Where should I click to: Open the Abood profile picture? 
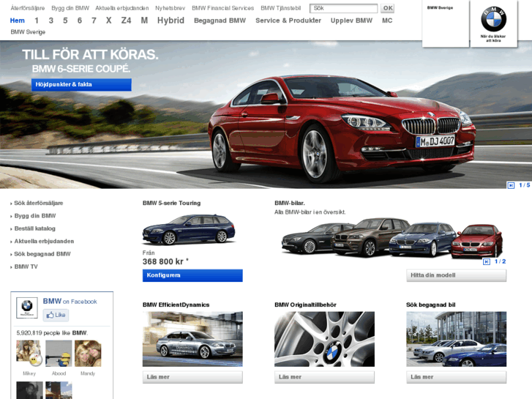click(x=59, y=354)
